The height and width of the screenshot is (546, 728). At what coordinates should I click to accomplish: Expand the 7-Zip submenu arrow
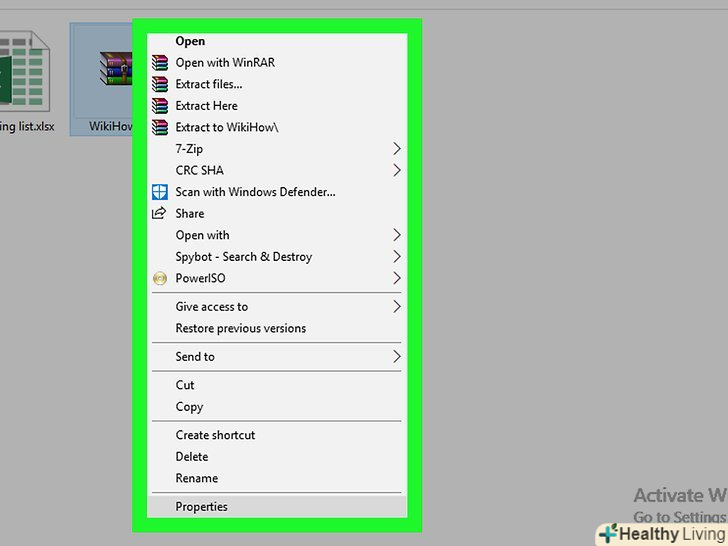click(396, 149)
